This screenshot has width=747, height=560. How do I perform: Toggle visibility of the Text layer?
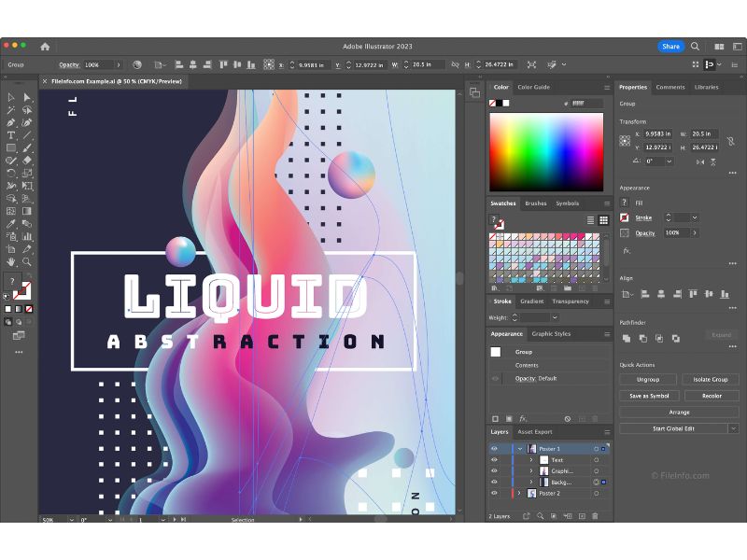(494, 459)
